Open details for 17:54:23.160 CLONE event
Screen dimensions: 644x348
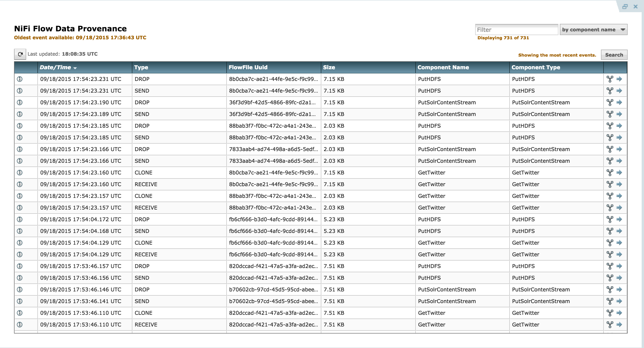(x=19, y=173)
